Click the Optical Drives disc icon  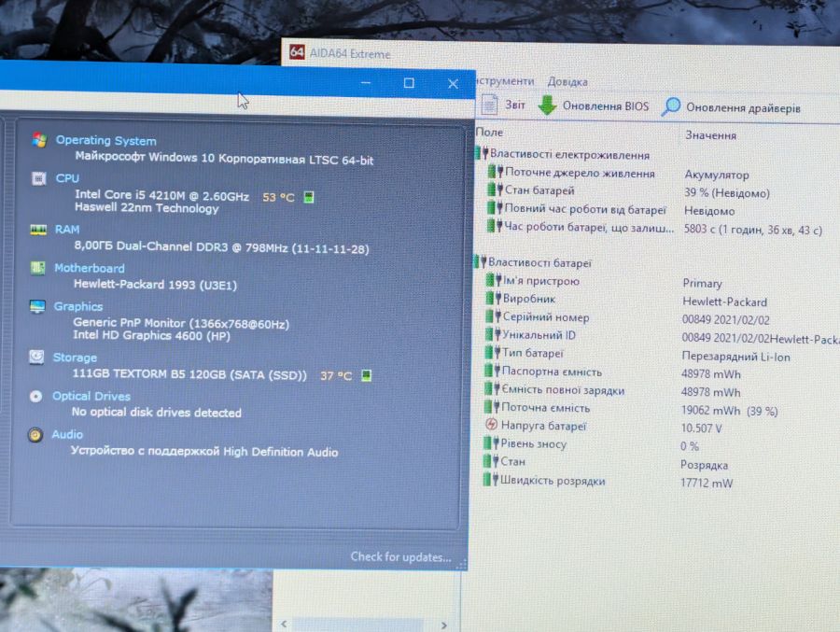tap(35, 396)
